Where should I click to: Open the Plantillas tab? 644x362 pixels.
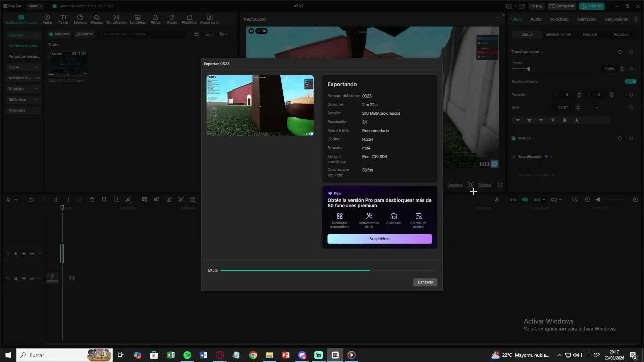(x=189, y=20)
